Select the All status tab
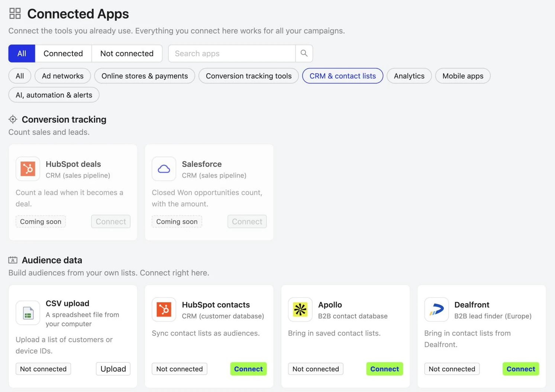Screen dimensions: 555x392 pyautogui.click(x=22, y=54)
